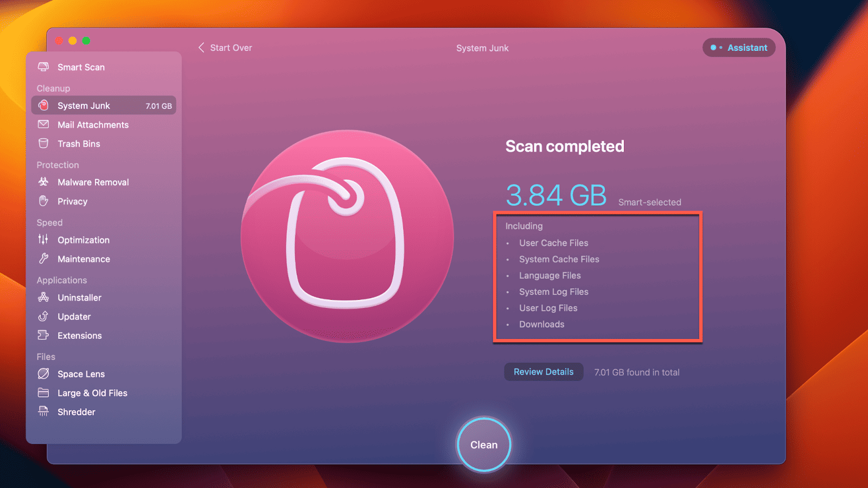Click the Review Details button
Viewport: 868px width, 488px height.
click(543, 372)
